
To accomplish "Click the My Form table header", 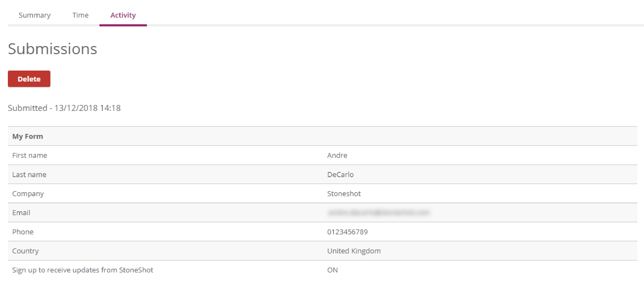I will (28, 136).
